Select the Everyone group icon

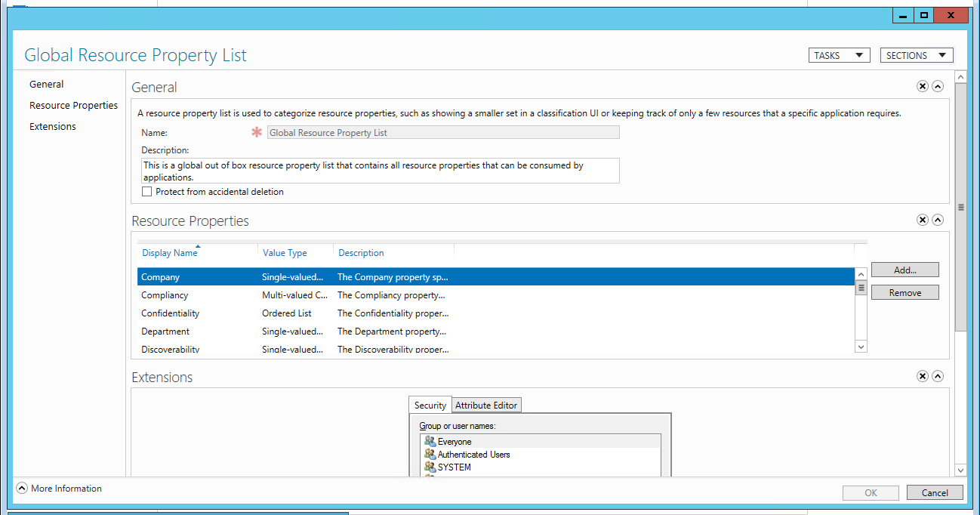tap(430, 442)
